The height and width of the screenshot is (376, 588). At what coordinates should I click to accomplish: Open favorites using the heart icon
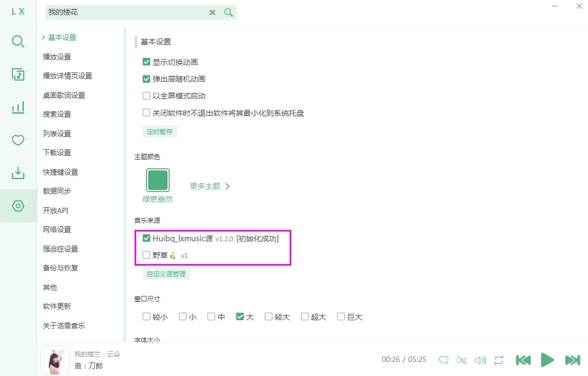18,140
